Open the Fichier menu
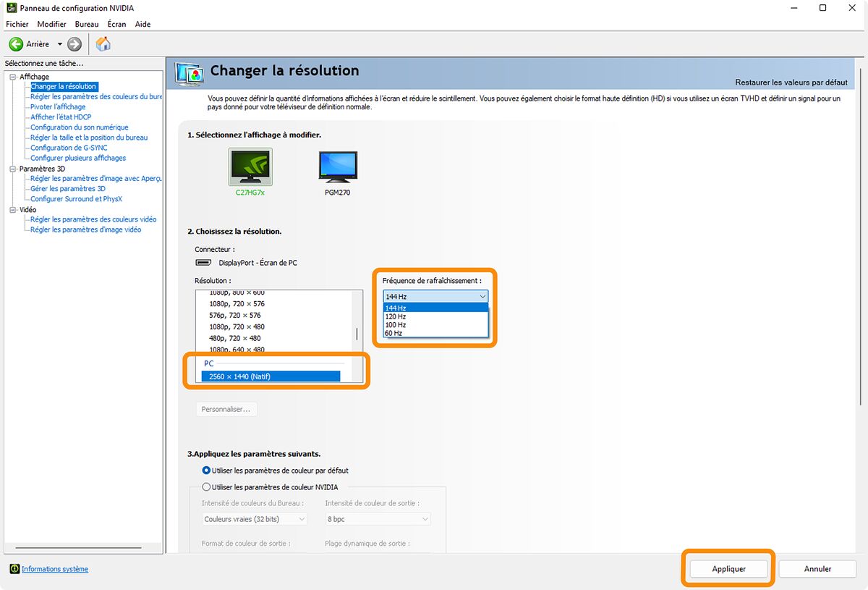 tap(17, 24)
